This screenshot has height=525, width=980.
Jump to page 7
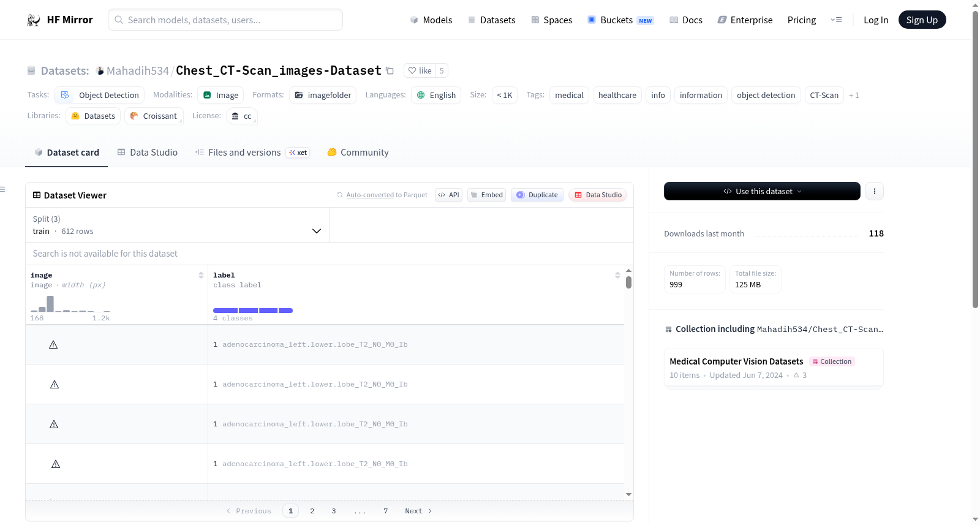[x=386, y=511]
